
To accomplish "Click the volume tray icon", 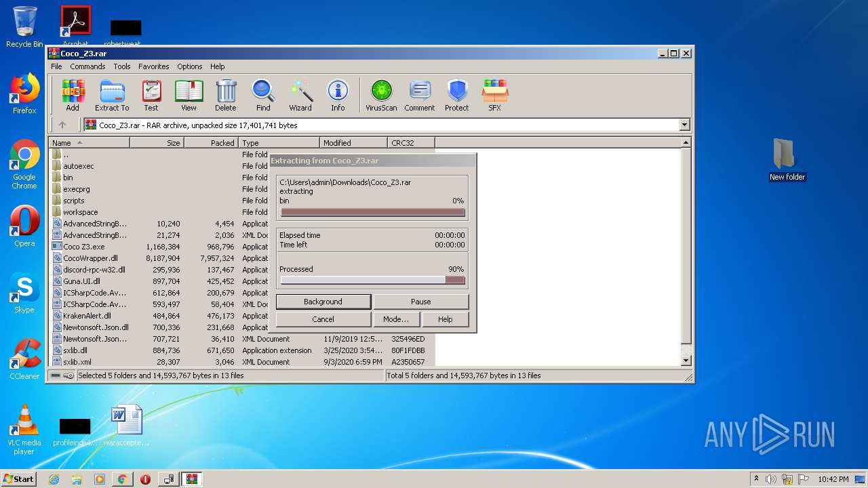I will (771, 479).
